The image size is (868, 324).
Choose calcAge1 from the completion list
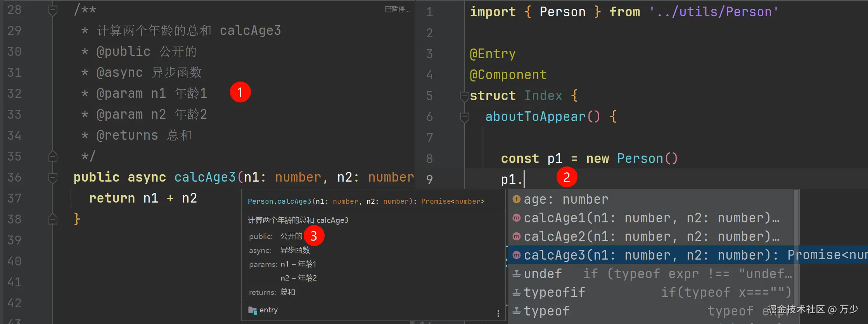[652, 218]
